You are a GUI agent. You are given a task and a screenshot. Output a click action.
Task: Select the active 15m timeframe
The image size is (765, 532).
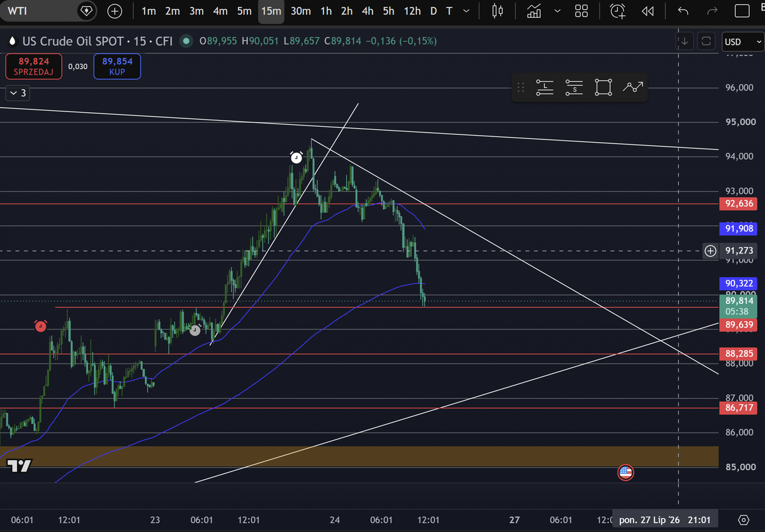(x=271, y=11)
